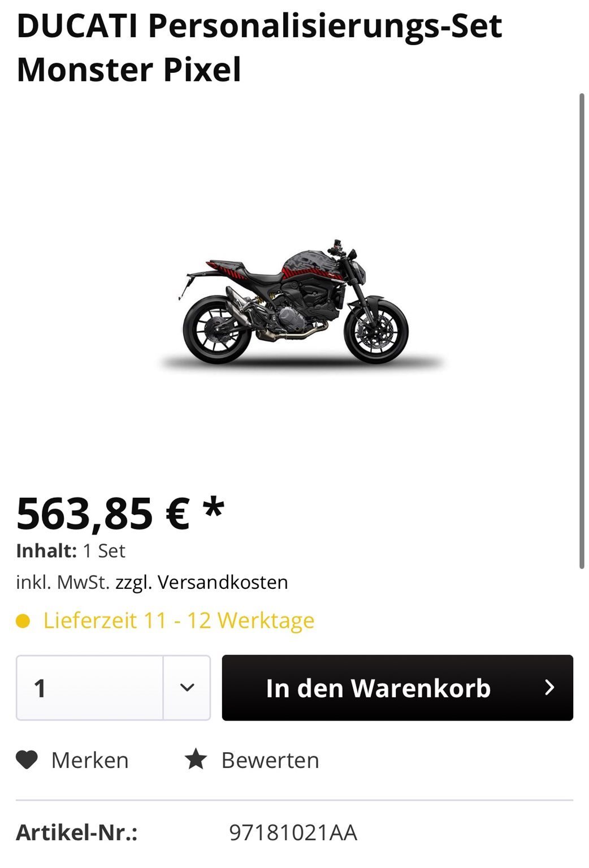Click the article number 97181021AA
589x868 pixels.
293,832
